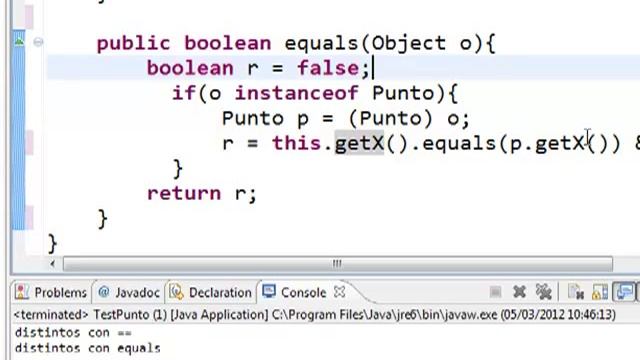Screen dimensions: 640x360
Task: Click the editor's horizontal scrollbar thumb
Action: click(338, 264)
